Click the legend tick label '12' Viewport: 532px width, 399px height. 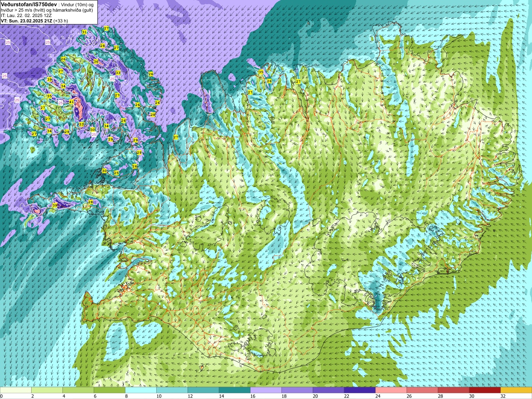191,396
